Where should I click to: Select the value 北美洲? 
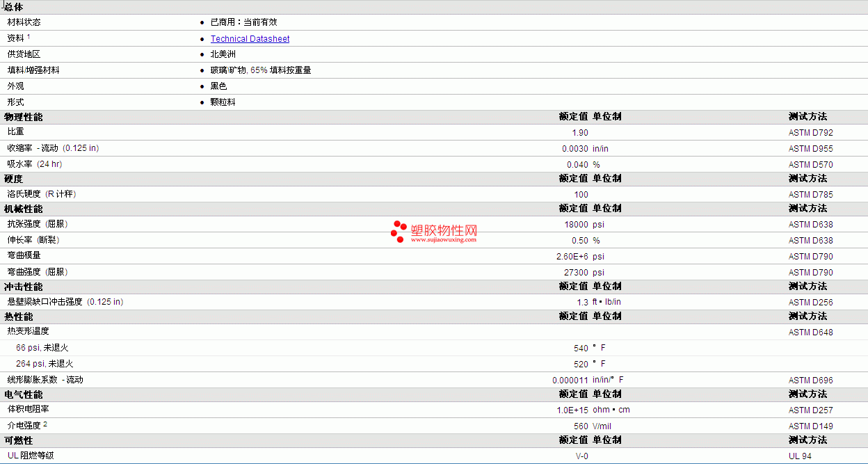(223, 54)
